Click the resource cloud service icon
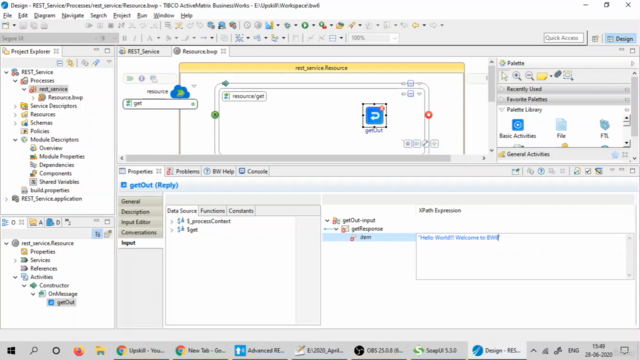 [180, 91]
